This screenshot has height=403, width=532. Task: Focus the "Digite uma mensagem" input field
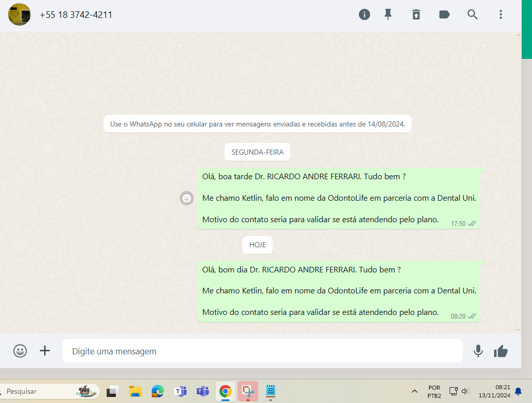[262, 351]
